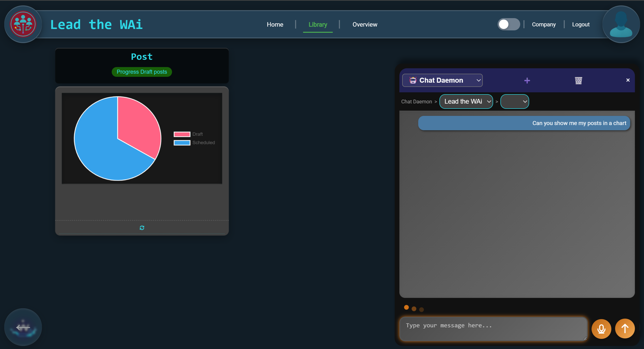The width and height of the screenshot is (644, 349).
Task: Log out using the Logout link
Action: click(x=581, y=24)
